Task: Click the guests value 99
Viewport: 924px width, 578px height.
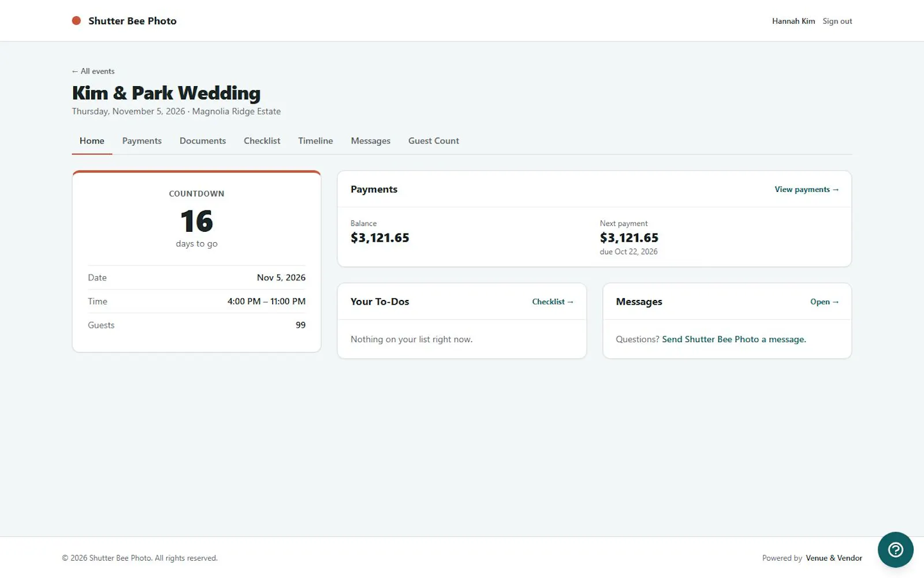Action: point(300,325)
